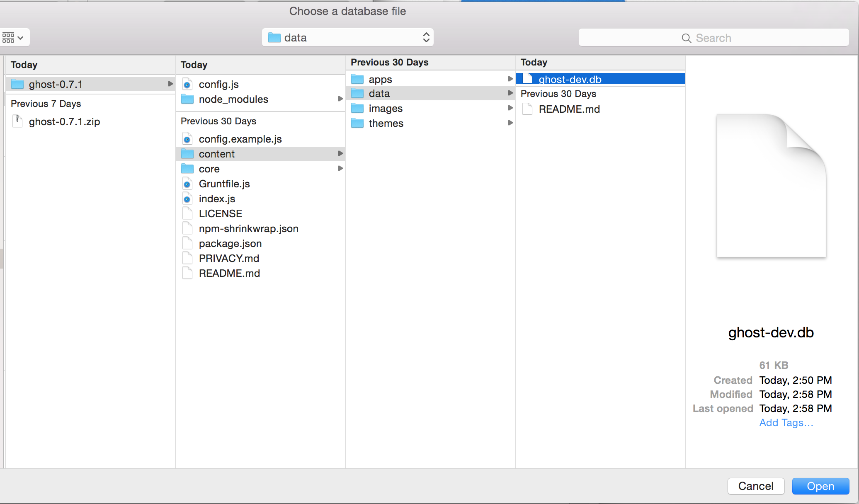The image size is (859, 504).
Task: Click the ghost-0.7.1 folder icon
Action: [18, 83]
